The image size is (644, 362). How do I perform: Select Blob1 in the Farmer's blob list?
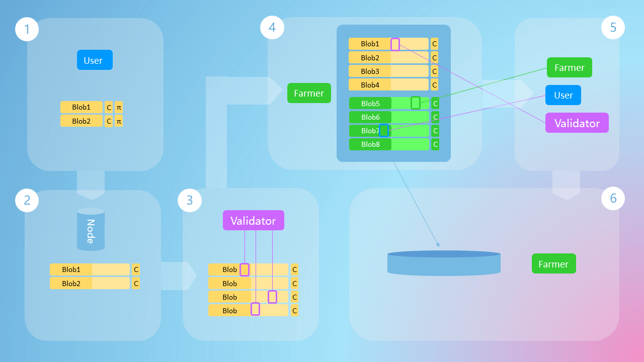click(x=388, y=44)
